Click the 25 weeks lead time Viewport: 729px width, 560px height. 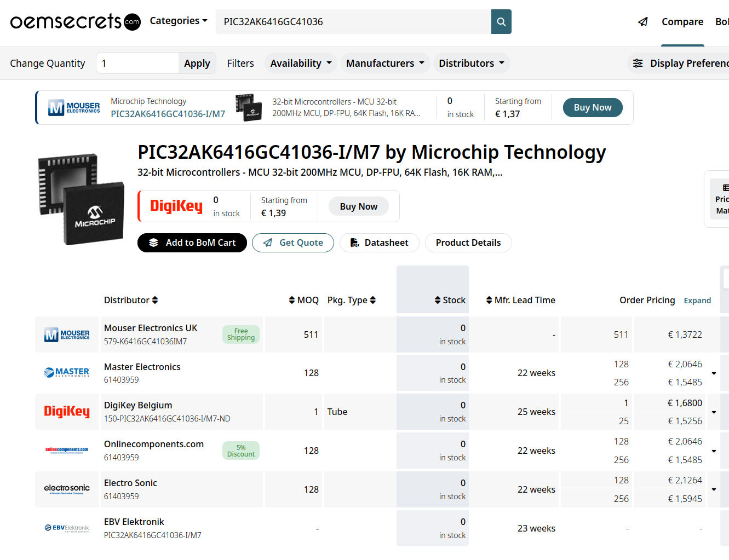pyautogui.click(x=536, y=412)
